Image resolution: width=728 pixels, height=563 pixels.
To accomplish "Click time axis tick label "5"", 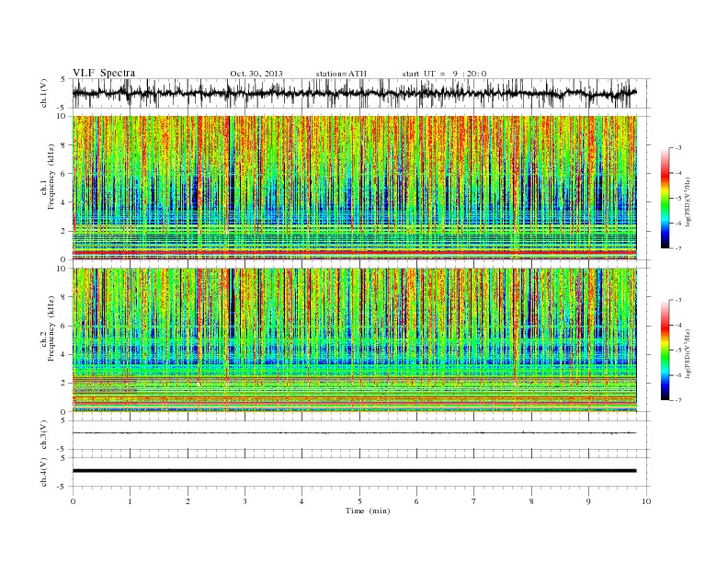I will coord(359,501).
